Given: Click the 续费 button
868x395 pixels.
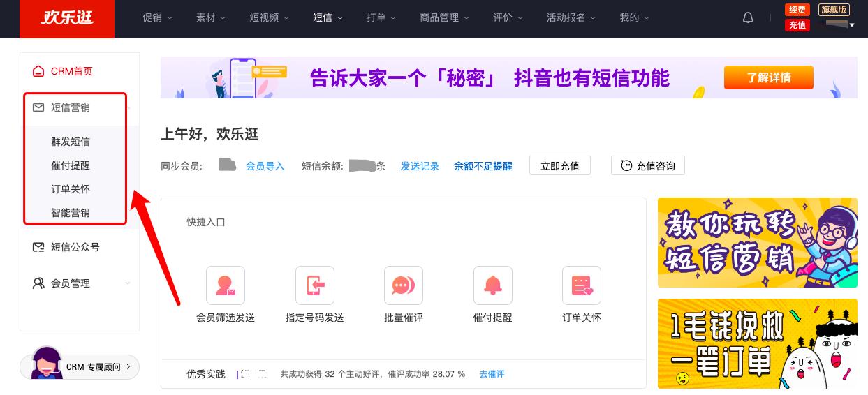Looking at the screenshot, I should [x=797, y=9].
